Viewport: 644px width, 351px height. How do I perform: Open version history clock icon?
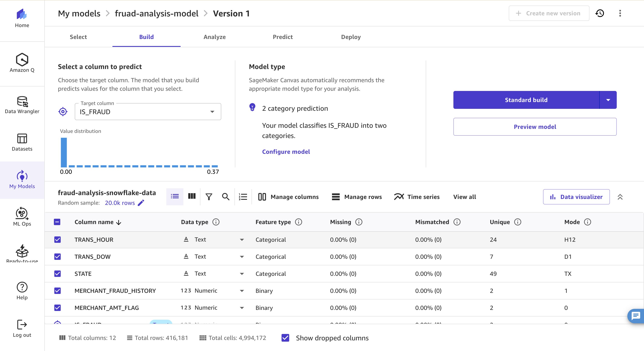click(599, 13)
